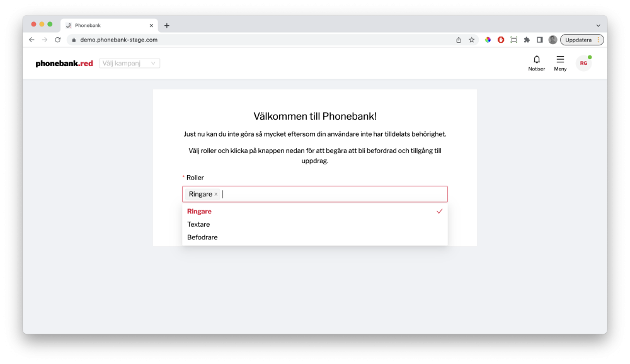The height and width of the screenshot is (364, 630).
Task: Remove the Ringare tag from Roller field
Action: (216, 195)
